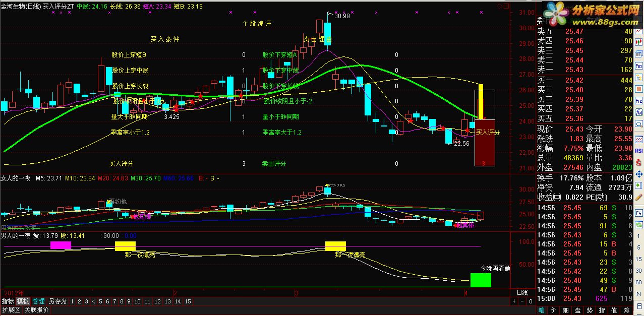Select the pencil drawing tool icon

tap(638, 197)
